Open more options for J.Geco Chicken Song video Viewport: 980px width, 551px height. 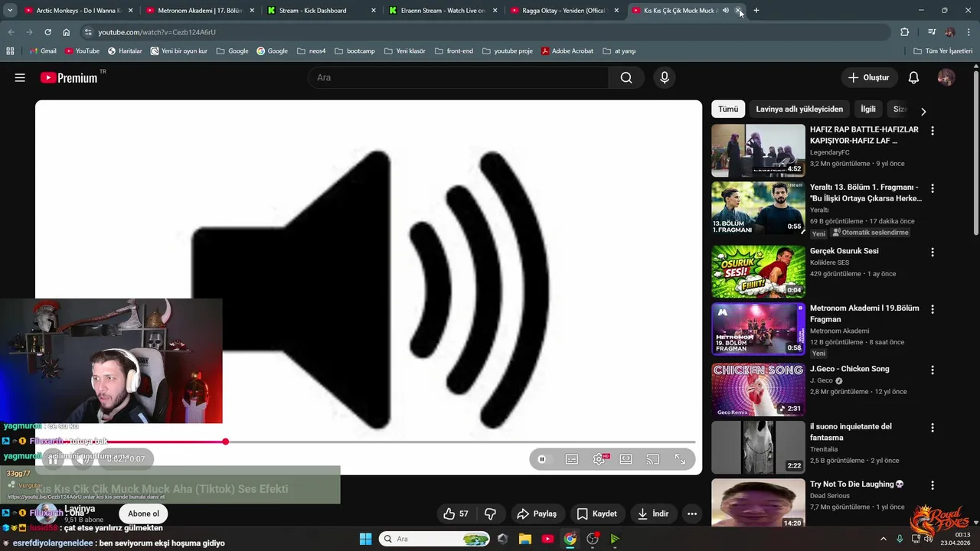pos(933,370)
